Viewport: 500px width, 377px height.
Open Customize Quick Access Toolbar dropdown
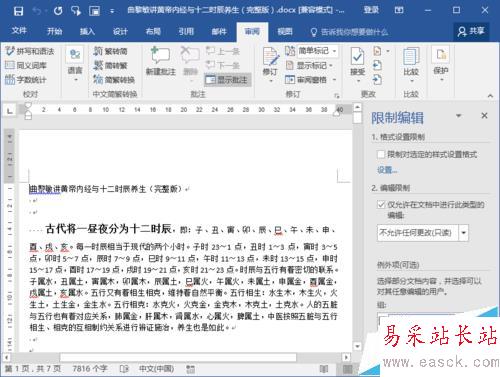(x=112, y=11)
